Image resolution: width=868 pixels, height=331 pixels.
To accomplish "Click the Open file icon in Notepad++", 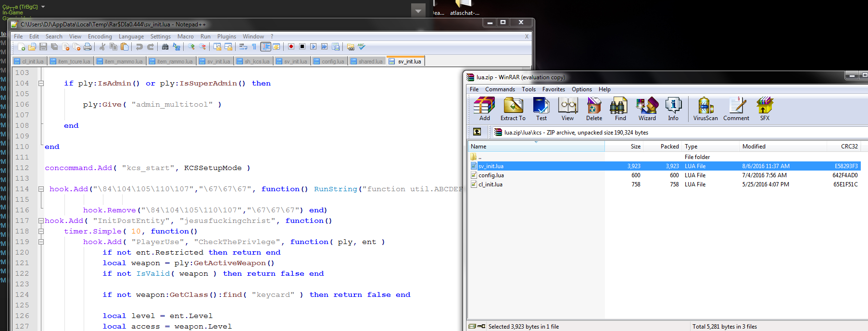I will 32,47.
